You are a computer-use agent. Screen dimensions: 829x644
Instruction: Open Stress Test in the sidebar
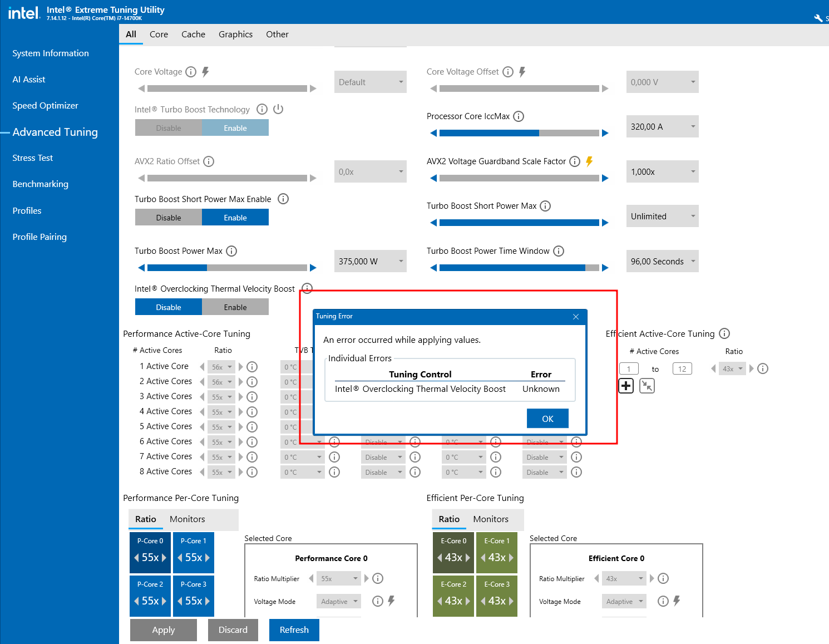pyautogui.click(x=33, y=158)
